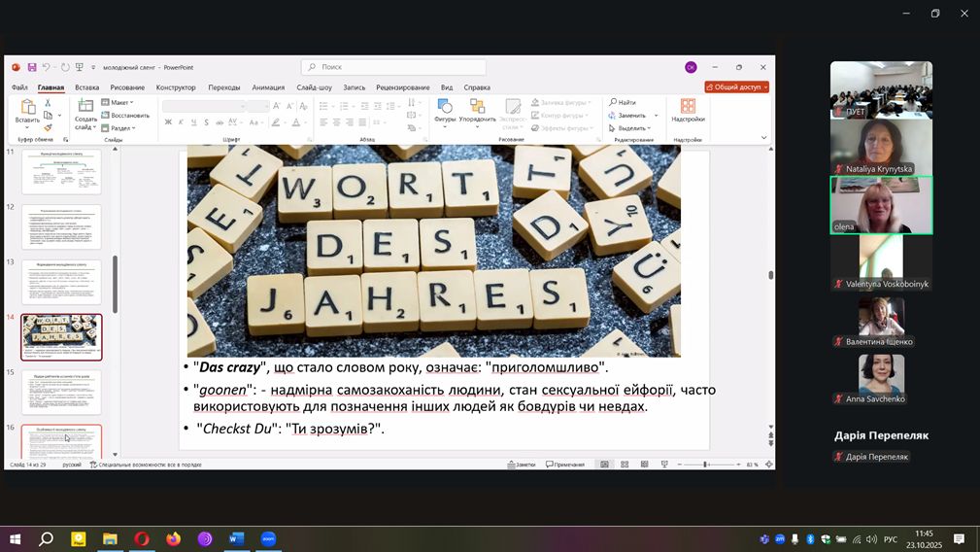Screen dimensions: 980x552
Task: Expand the Макет layout dropdown
Action: (121, 102)
